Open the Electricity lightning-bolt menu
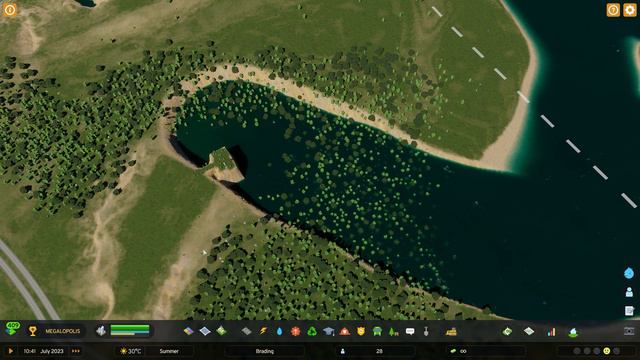Image resolution: width=640 pixels, height=360 pixels. click(x=263, y=331)
